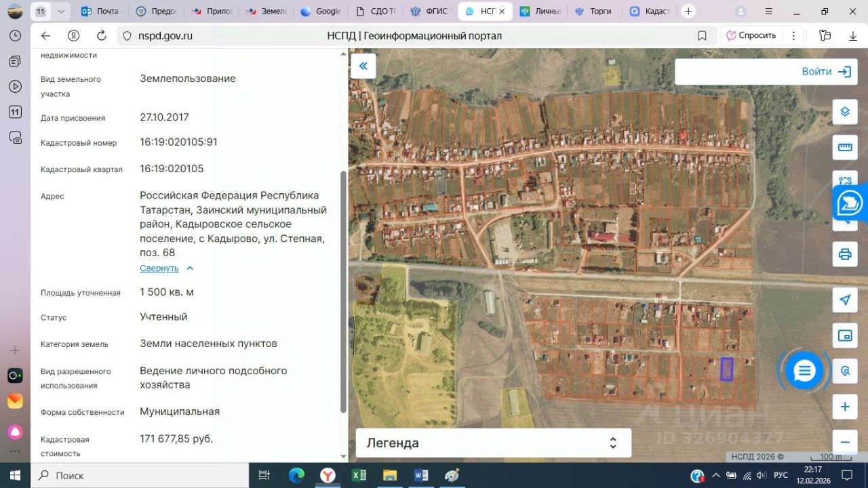Viewport: 868px width, 488px height.
Task: Click the info panel vertical scrollbar
Action: tap(343, 291)
